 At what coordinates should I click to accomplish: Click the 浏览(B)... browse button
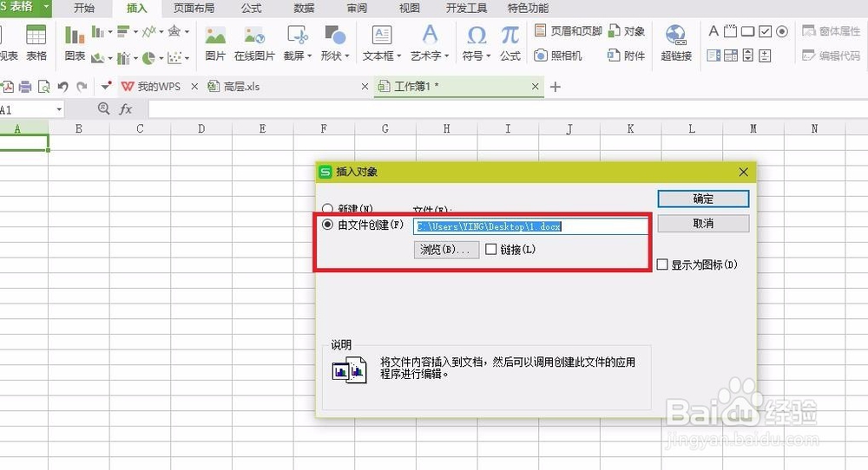coord(446,250)
